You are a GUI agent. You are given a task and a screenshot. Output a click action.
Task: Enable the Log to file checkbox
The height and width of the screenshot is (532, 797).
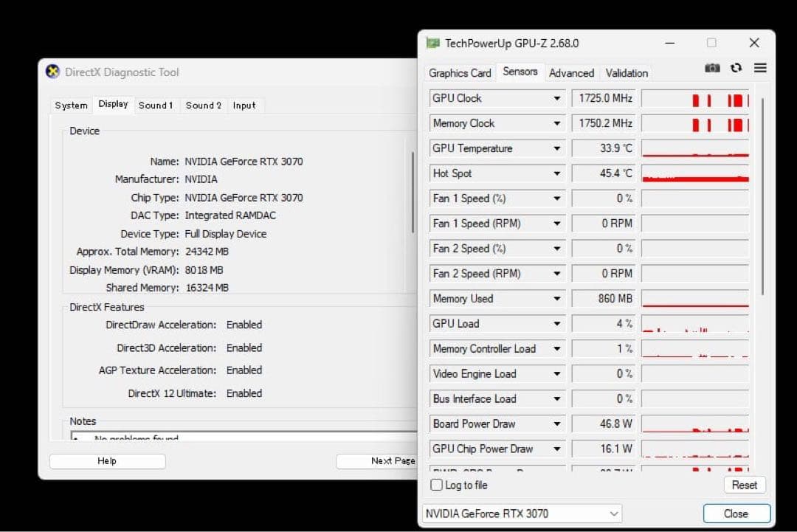(x=436, y=485)
